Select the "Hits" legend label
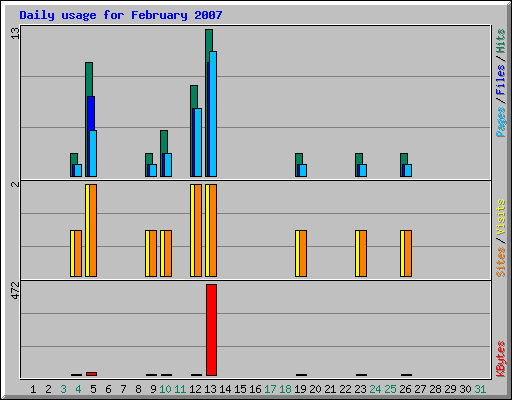Viewport: 512px width, 400px height. [500, 41]
